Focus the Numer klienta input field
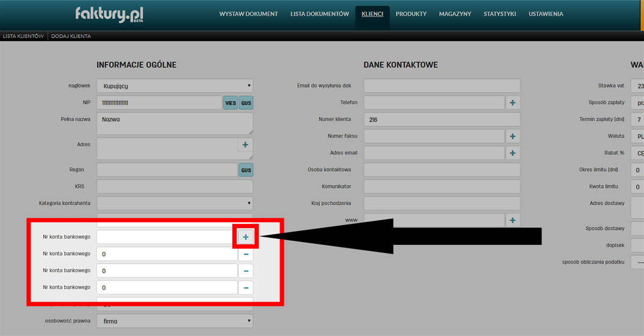The height and width of the screenshot is (336, 644). (442, 120)
